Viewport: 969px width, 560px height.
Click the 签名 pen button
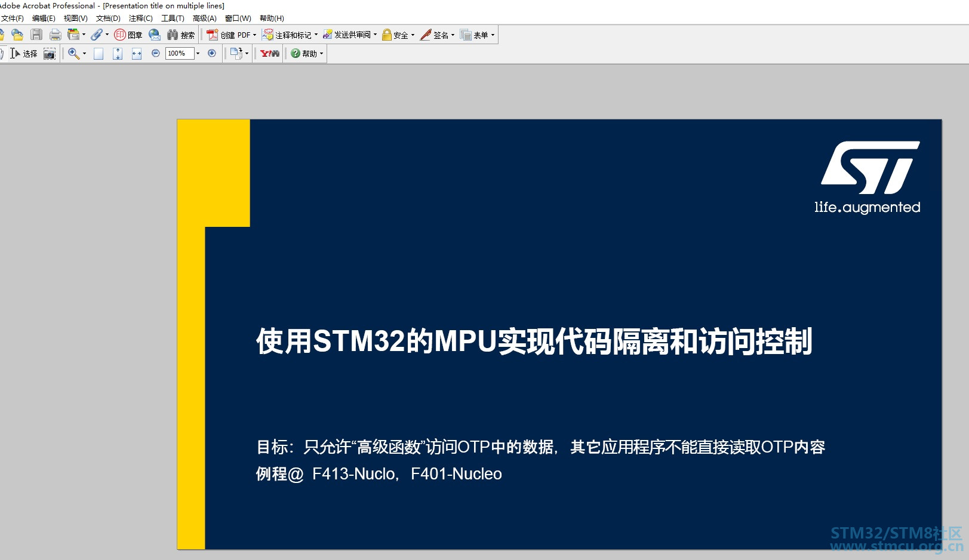(x=434, y=35)
